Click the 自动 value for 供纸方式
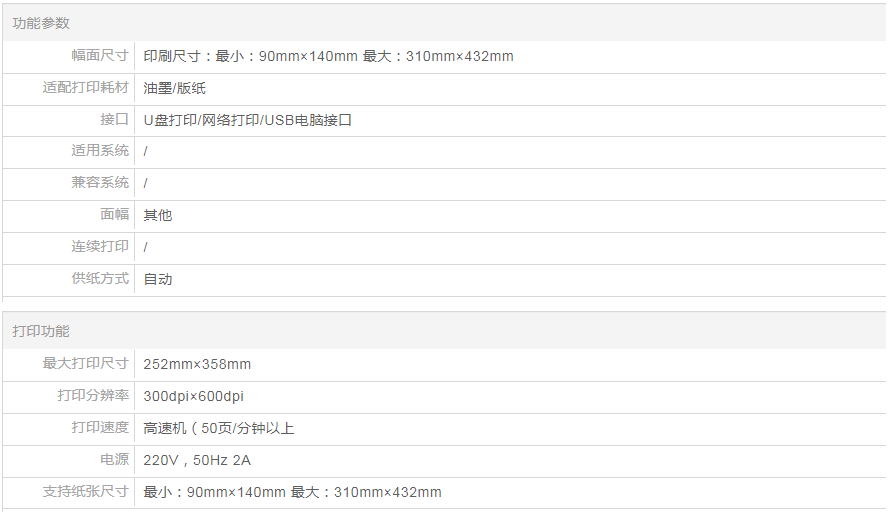Viewport: 888px width, 512px height. point(158,279)
